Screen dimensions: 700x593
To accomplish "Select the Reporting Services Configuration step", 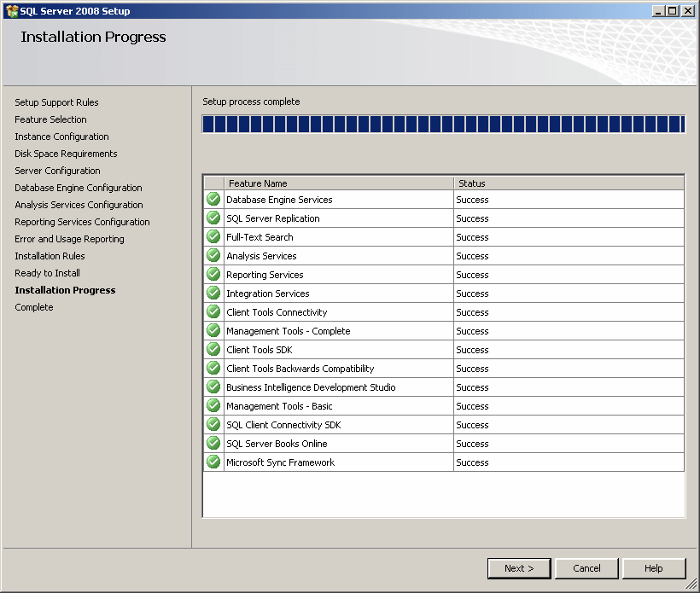I will pos(82,222).
